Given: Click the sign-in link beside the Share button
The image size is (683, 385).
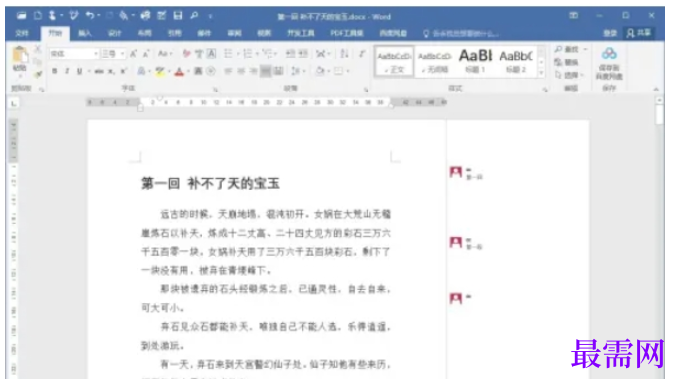Looking at the screenshot, I should [610, 34].
